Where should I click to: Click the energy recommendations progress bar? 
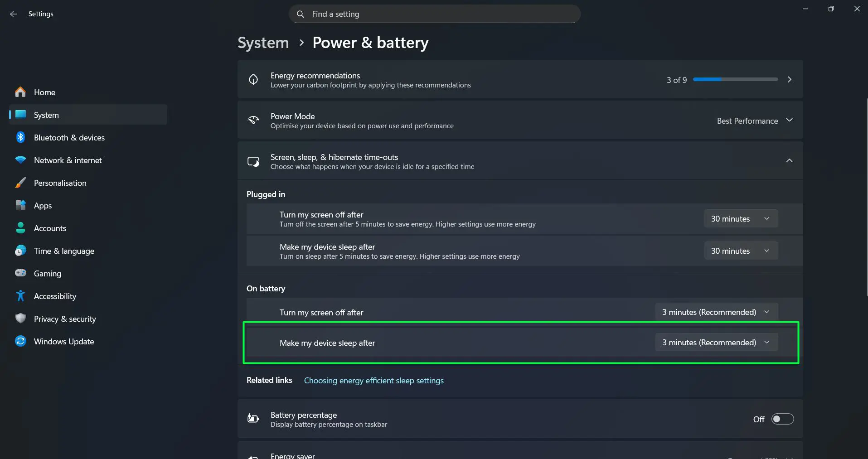click(735, 79)
